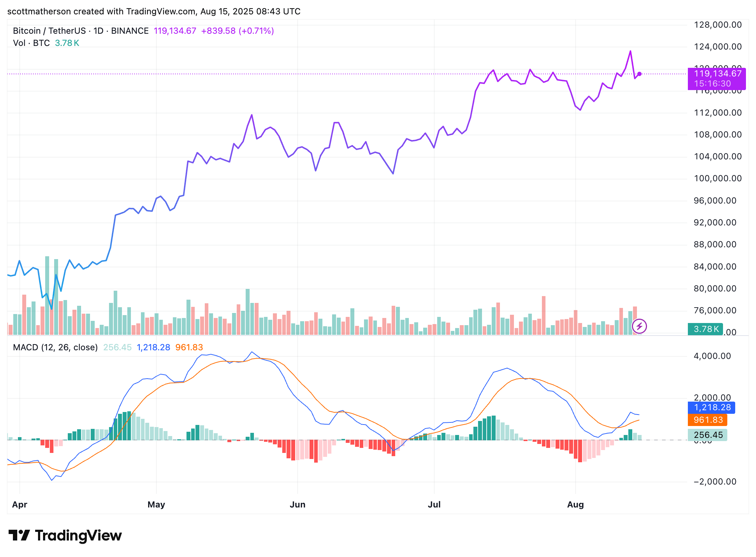
Task: Open the MACD (12, 26, close) indicator legend
Action: click(x=55, y=347)
